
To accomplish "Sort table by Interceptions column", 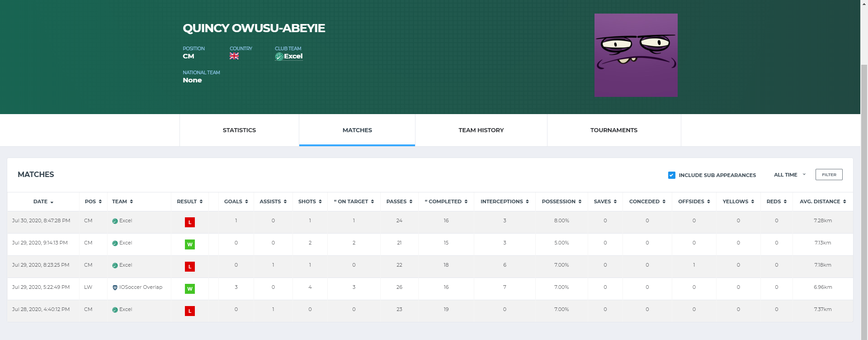I will point(505,201).
